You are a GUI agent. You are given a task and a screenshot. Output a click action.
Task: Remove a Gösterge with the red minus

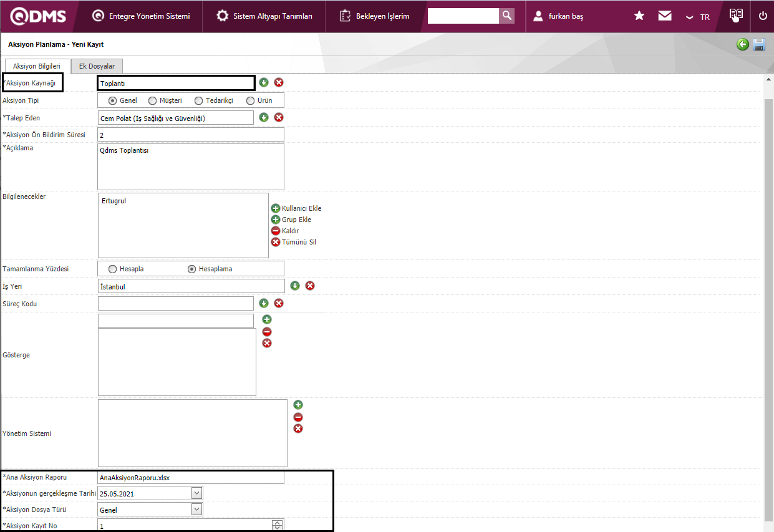(267, 332)
